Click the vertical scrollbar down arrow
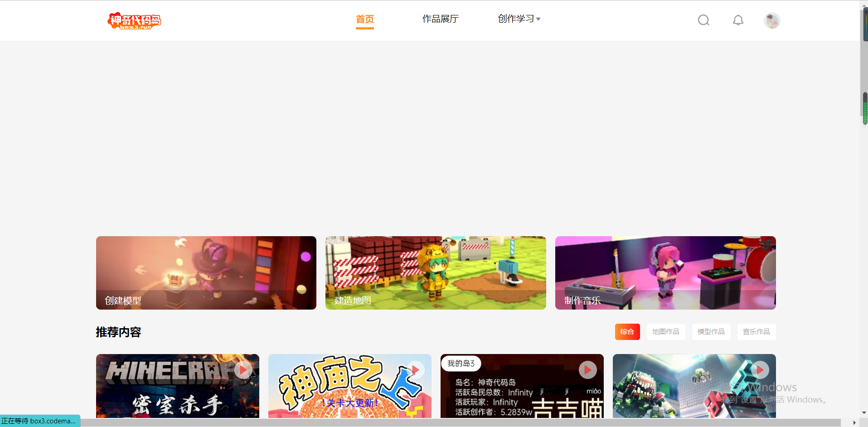 tap(864, 413)
